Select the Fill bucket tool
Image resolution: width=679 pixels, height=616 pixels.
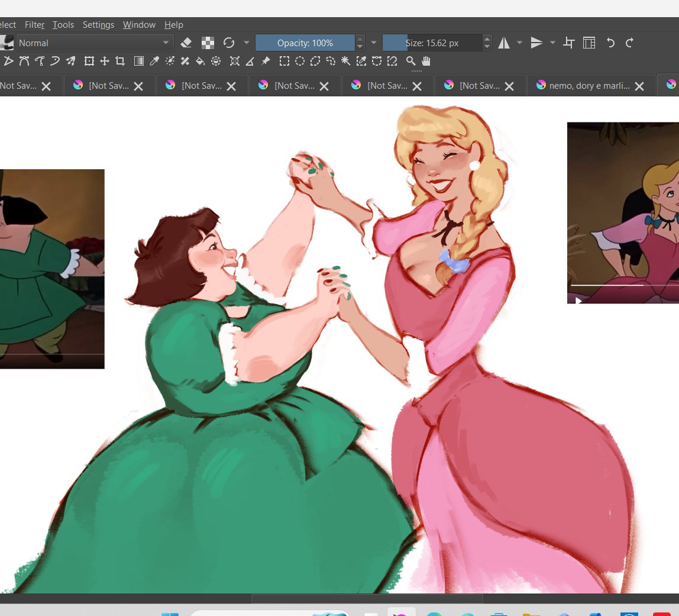[201, 61]
